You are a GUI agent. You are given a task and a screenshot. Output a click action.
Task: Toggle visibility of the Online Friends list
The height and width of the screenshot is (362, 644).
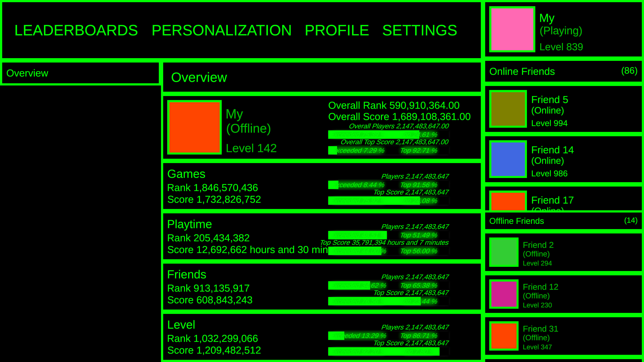(x=522, y=71)
